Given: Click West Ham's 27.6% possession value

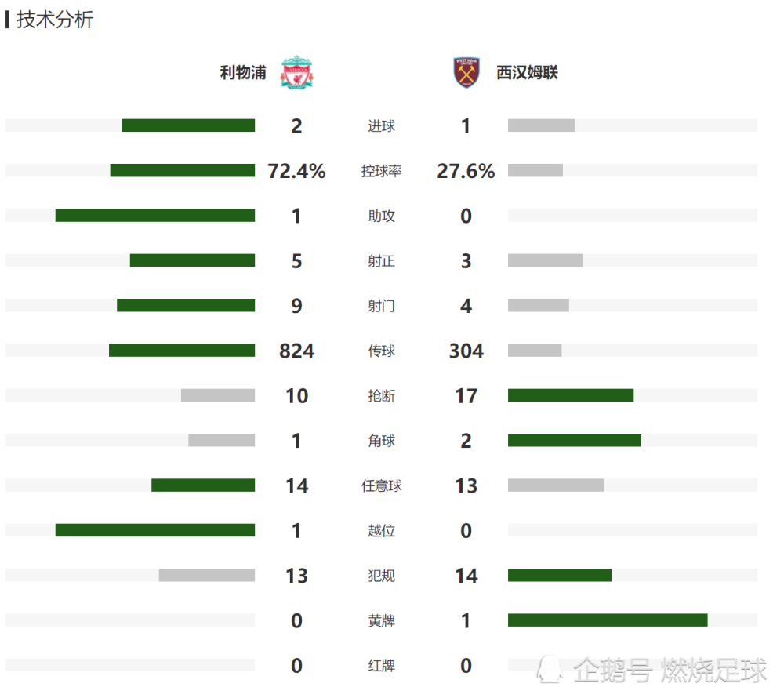Looking at the screenshot, I should point(466,171).
